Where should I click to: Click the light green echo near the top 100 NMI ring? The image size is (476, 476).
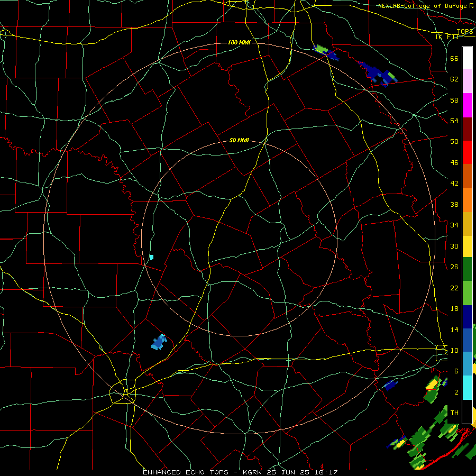point(321,49)
